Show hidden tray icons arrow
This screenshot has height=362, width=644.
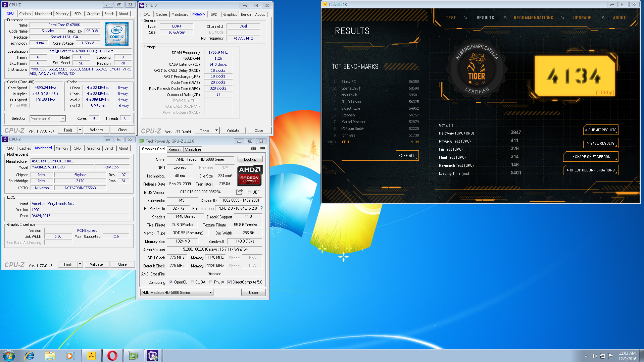(x=586, y=356)
